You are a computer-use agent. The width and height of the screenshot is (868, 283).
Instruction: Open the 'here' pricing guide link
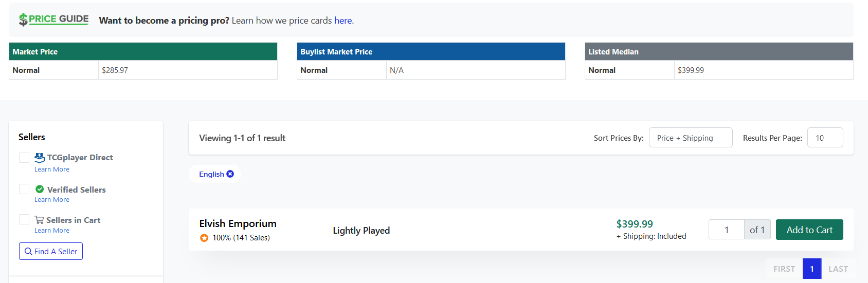point(343,21)
